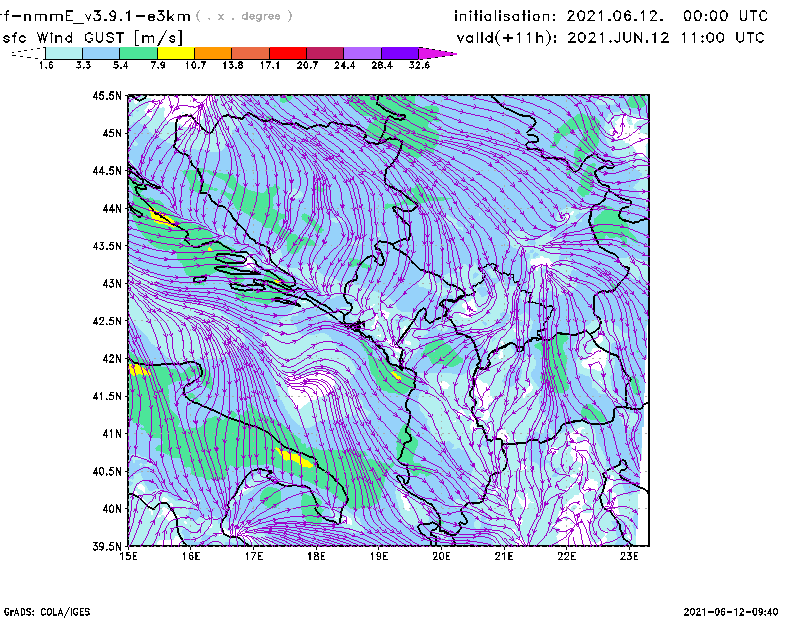The image size is (800, 618).
Task: Click the 16E longitude label
Action: pos(191,556)
